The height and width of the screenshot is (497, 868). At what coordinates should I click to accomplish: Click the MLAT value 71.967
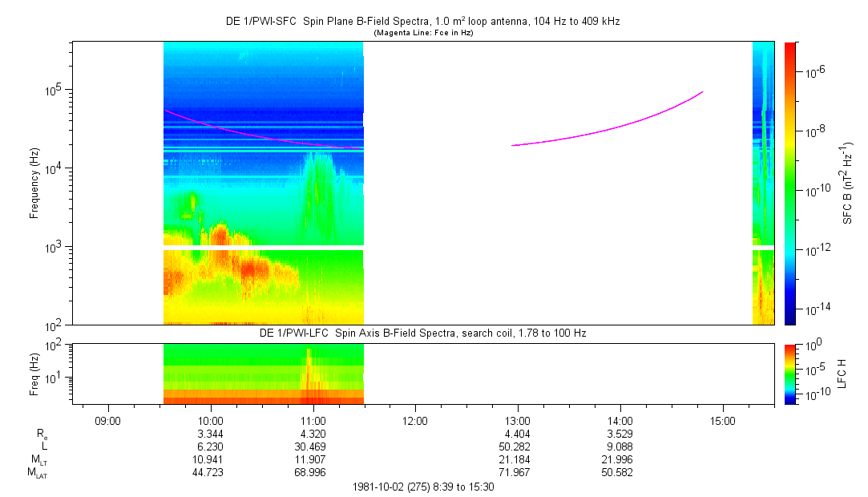coord(518,473)
